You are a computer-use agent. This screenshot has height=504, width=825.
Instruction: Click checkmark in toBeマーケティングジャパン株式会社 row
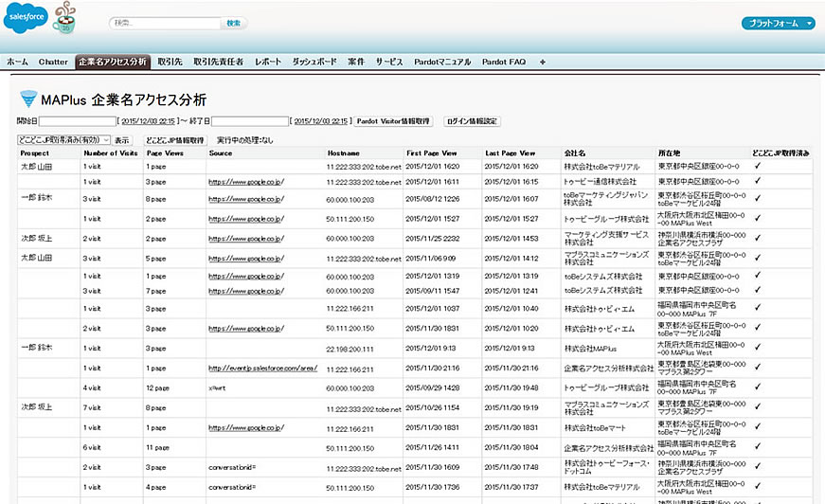click(x=758, y=198)
